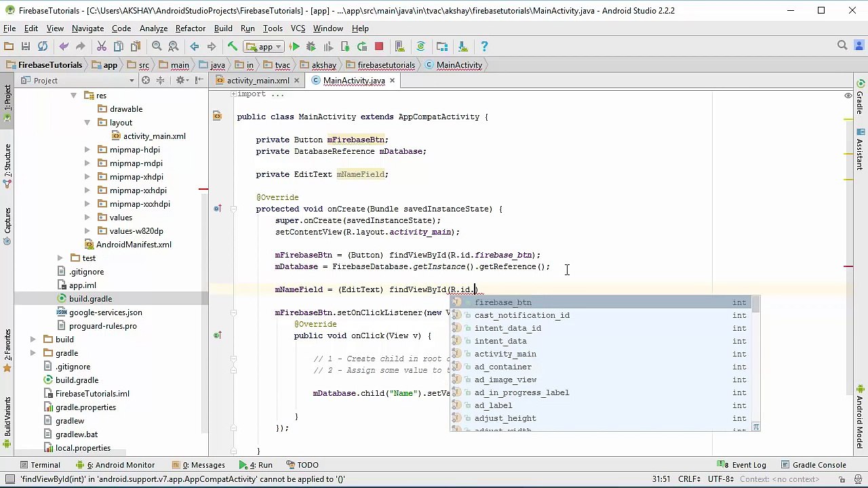Open the Gradle Console button
The image size is (868, 488).
(813, 465)
